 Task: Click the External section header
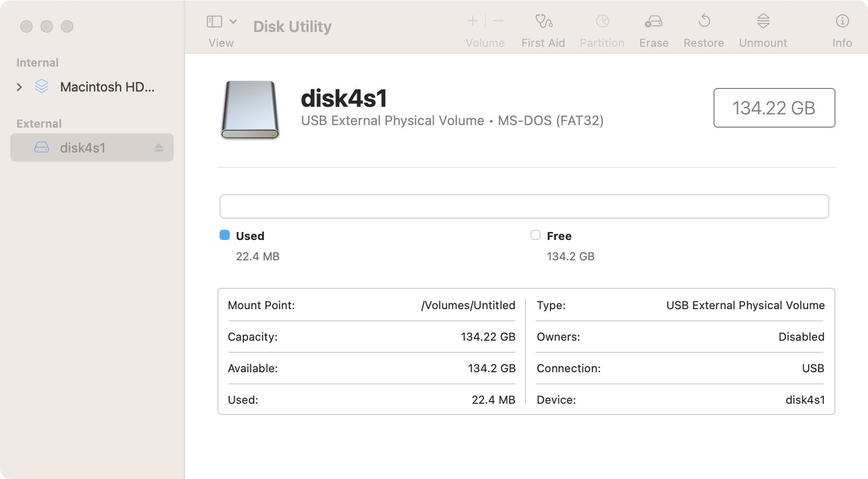tap(39, 124)
